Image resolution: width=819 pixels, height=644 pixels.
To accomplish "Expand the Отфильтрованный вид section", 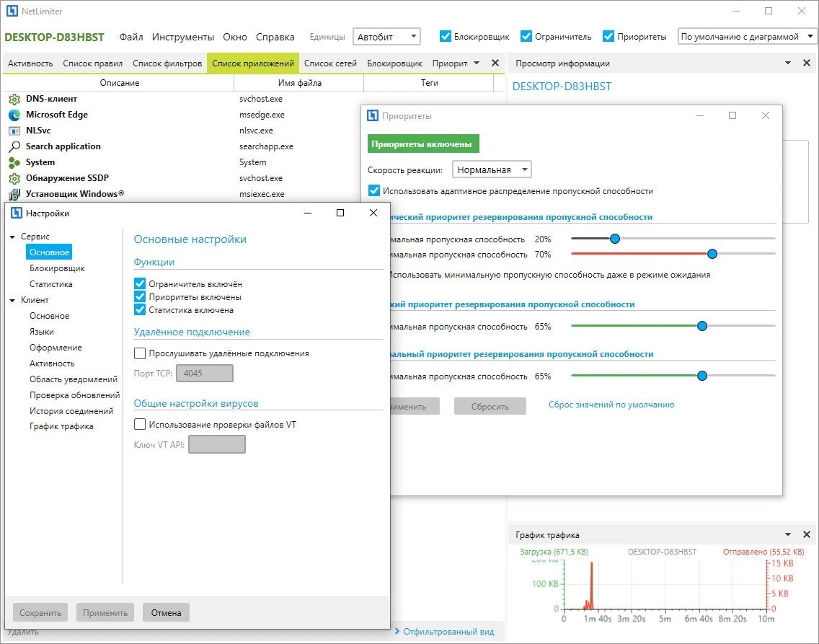I will click(445, 632).
